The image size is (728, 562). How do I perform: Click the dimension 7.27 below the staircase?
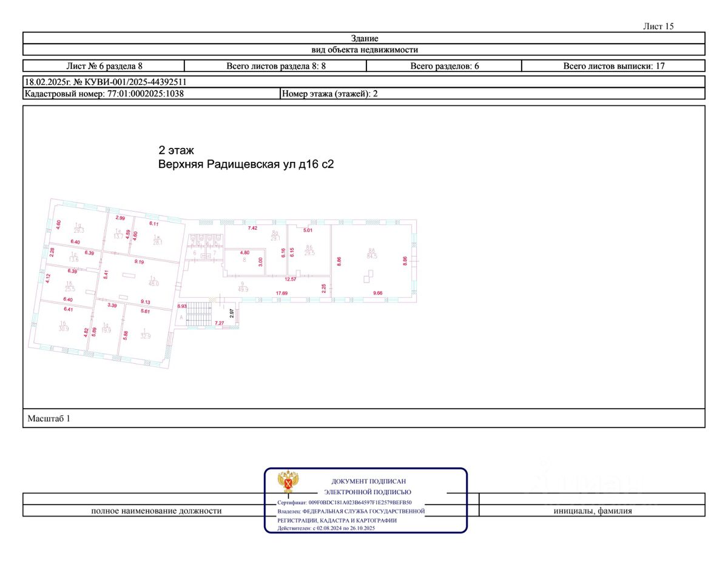pyautogui.click(x=219, y=323)
